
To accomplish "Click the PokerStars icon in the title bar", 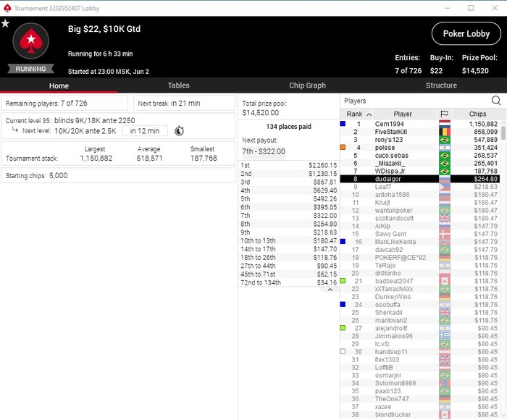I will coord(7,8).
